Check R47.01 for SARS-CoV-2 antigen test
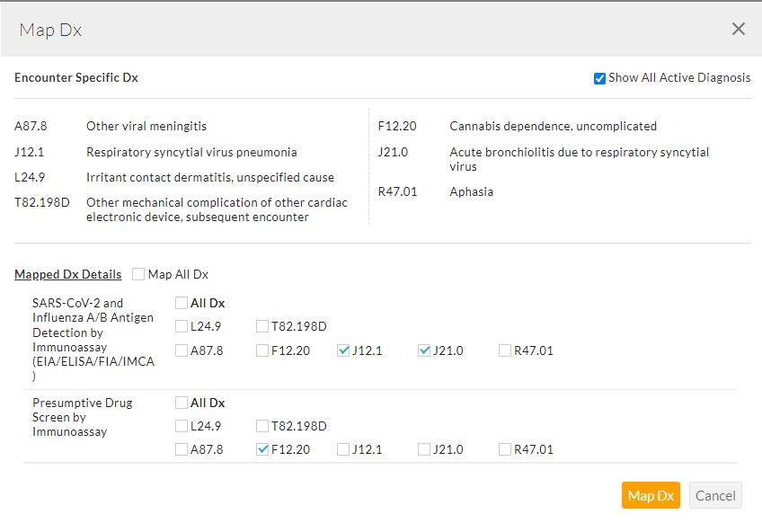762x532 pixels. [x=505, y=350]
